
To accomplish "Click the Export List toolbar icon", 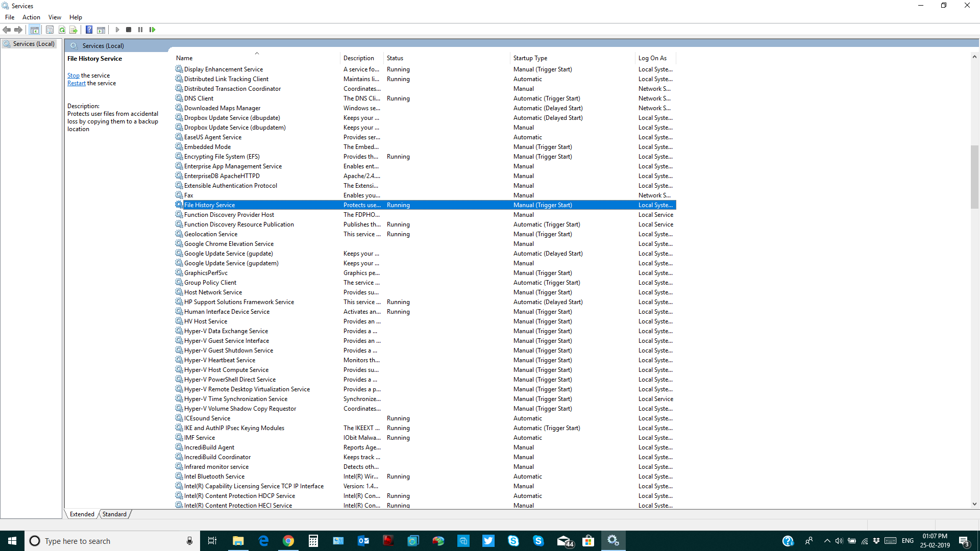I will (x=73, y=30).
